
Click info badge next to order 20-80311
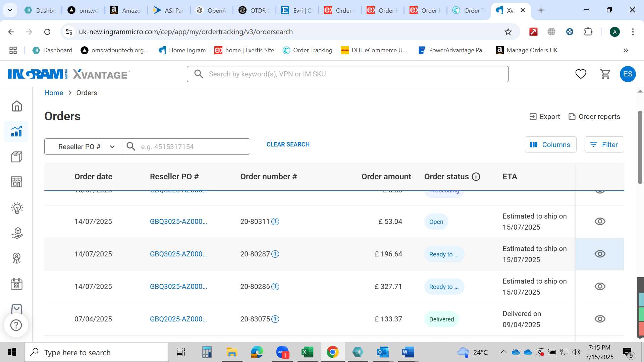pyautogui.click(x=275, y=222)
